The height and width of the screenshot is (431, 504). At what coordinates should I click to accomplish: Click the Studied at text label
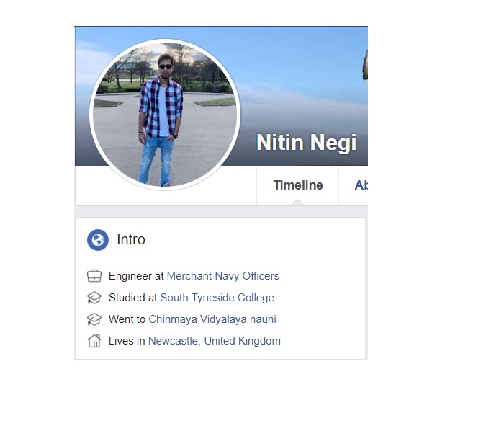132,298
